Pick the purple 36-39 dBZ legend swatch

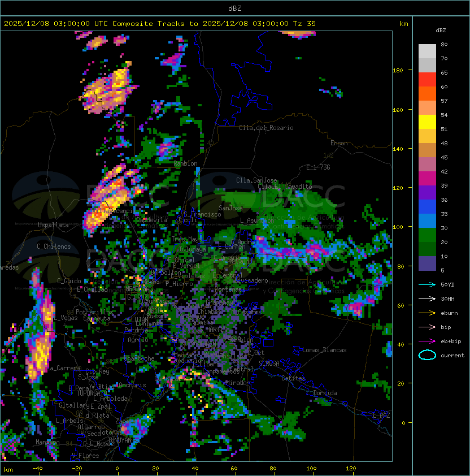click(x=427, y=192)
